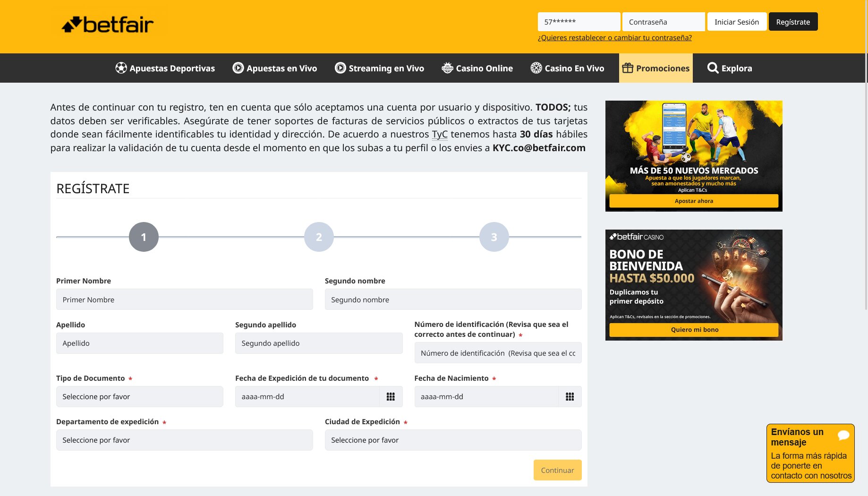Image resolution: width=868 pixels, height=496 pixels.
Task: Open Bono de Bienvenida casino banner
Action: tap(694, 285)
